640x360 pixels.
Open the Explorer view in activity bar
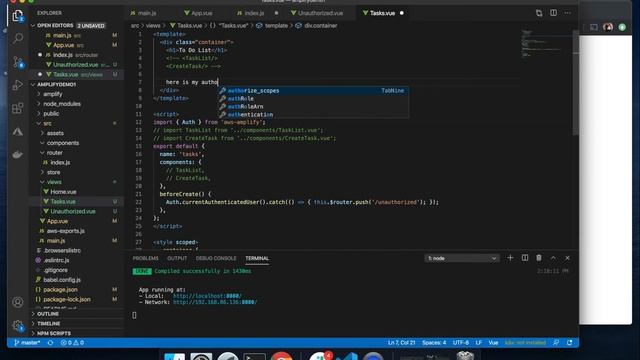tap(18, 16)
